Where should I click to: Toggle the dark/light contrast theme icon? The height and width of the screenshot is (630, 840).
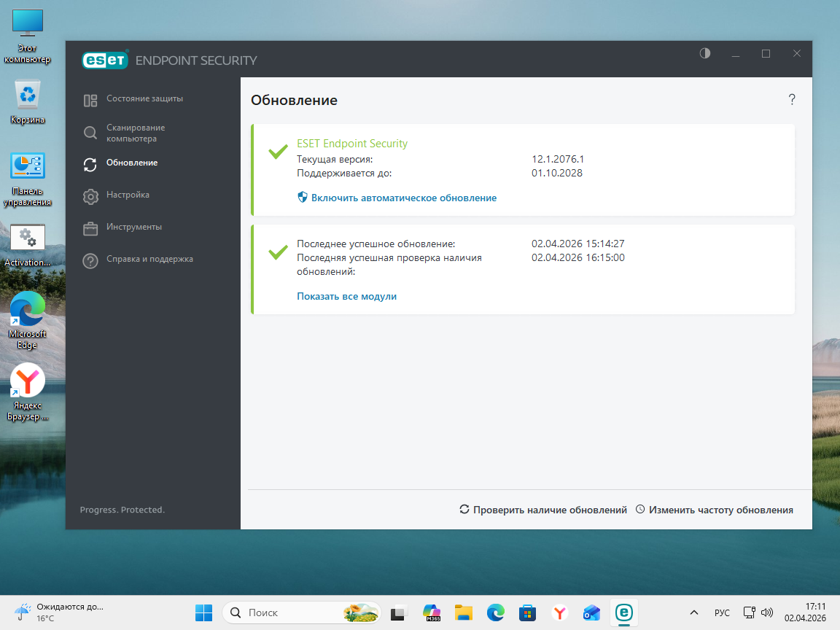coord(704,53)
